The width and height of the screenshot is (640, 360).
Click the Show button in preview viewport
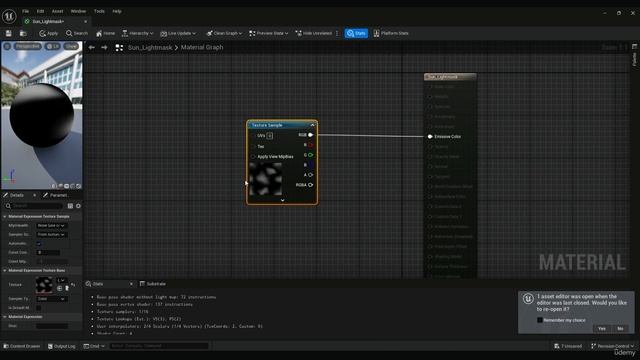(71, 46)
